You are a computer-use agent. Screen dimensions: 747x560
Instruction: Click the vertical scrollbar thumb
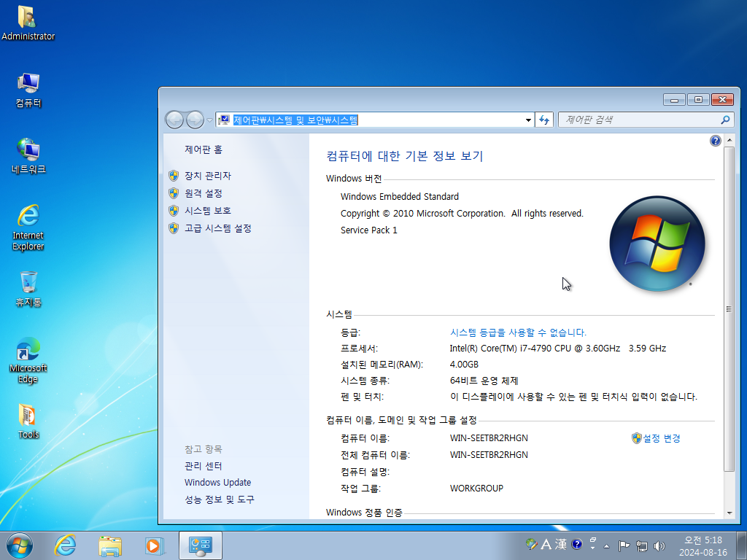(729, 308)
